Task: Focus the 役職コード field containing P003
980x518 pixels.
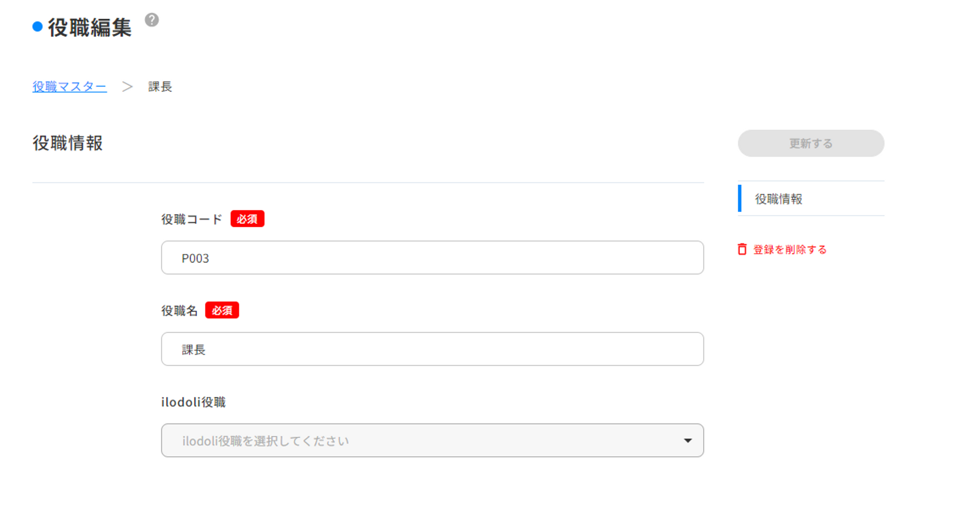Action: pyautogui.click(x=433, y=258)
